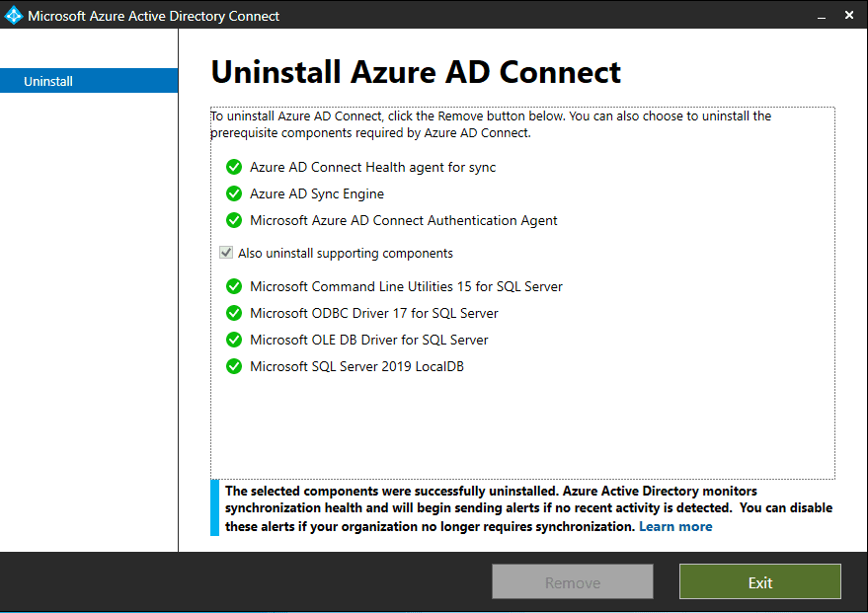868x613 pixels.
Task: Click the instruction paragraph about the Remove button
Action: click(491, 124)
